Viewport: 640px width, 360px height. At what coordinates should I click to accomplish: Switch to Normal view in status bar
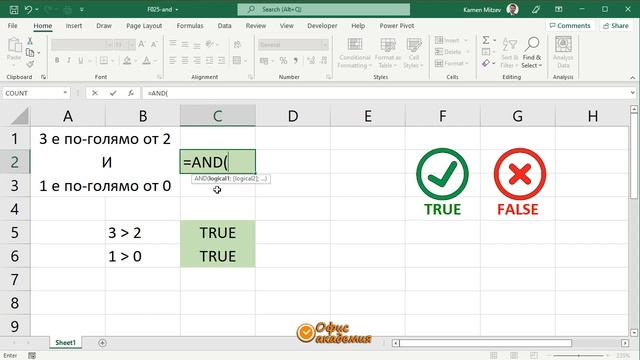(493, 356)
